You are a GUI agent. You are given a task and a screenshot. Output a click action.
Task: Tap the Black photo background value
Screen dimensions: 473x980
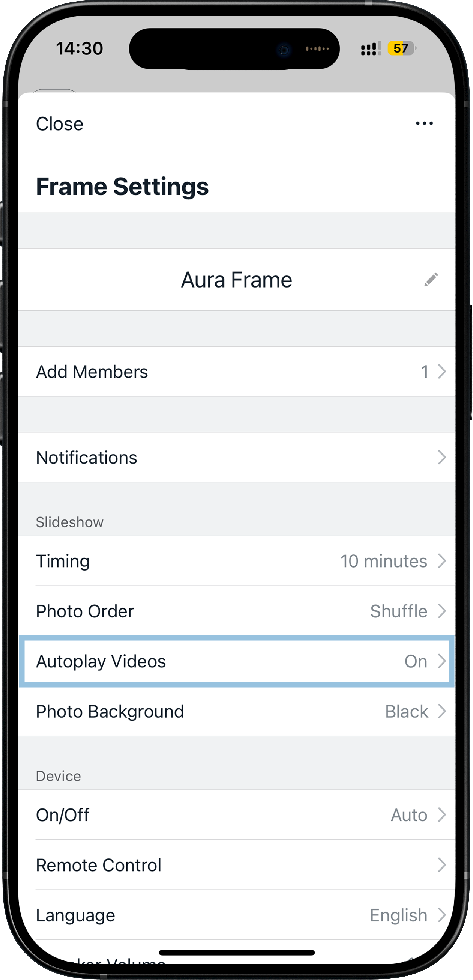coord(407,711)
